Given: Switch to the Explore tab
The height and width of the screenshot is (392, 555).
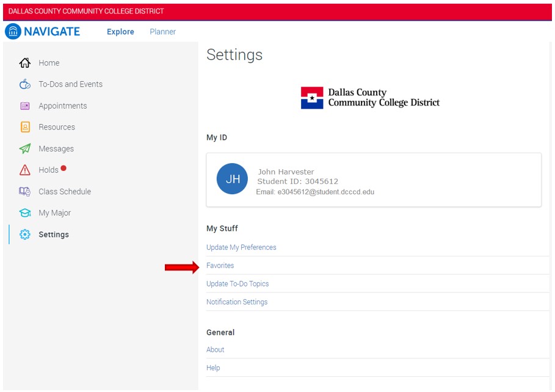Looking at the screenshot, I should pos(120,32).
